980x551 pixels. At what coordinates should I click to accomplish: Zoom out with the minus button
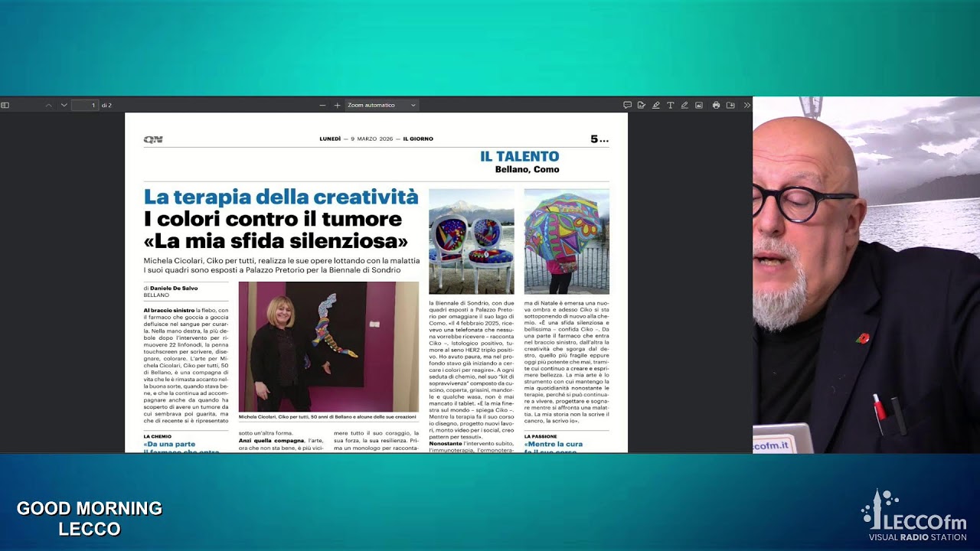click(322, 105)
